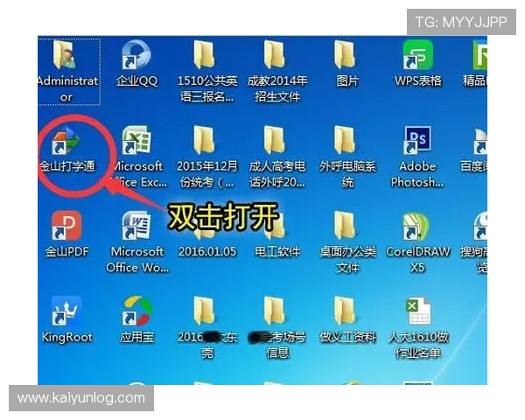
Task: Select the Administrator user folder icon
Action: [66, 55]
